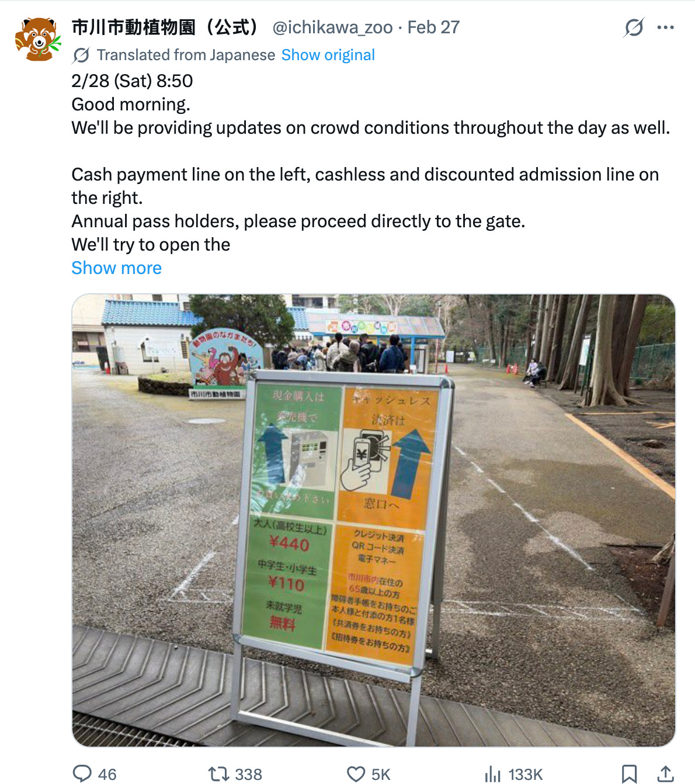Click the 'Feb 27' tweet timestamp

[x=433, y=27]
